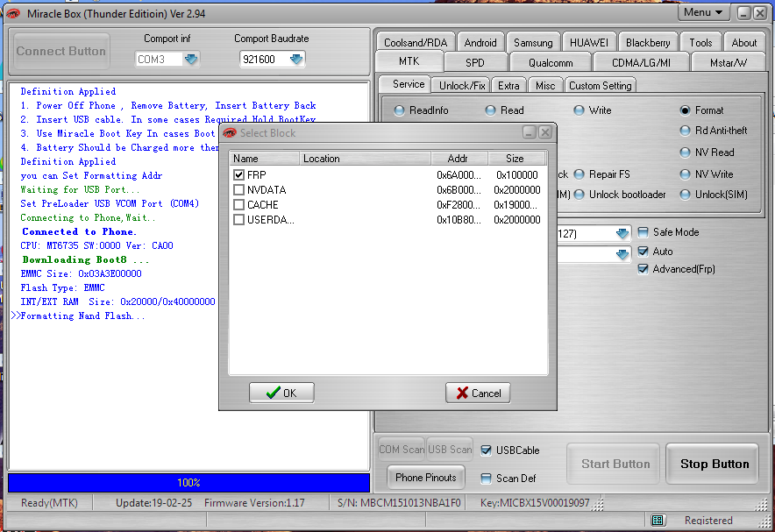The image size is (775, 532).
Task: Check the NVDATA block checkbox
Action: click(x=238, y=189)
